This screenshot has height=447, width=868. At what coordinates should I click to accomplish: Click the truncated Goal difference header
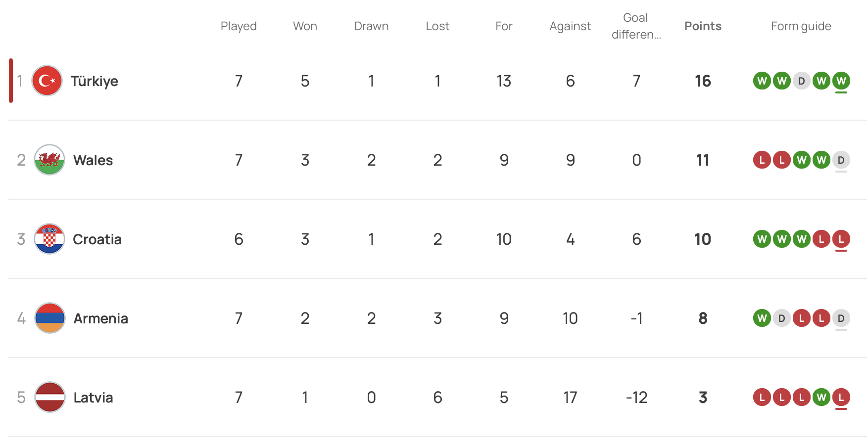click(636, 26)
